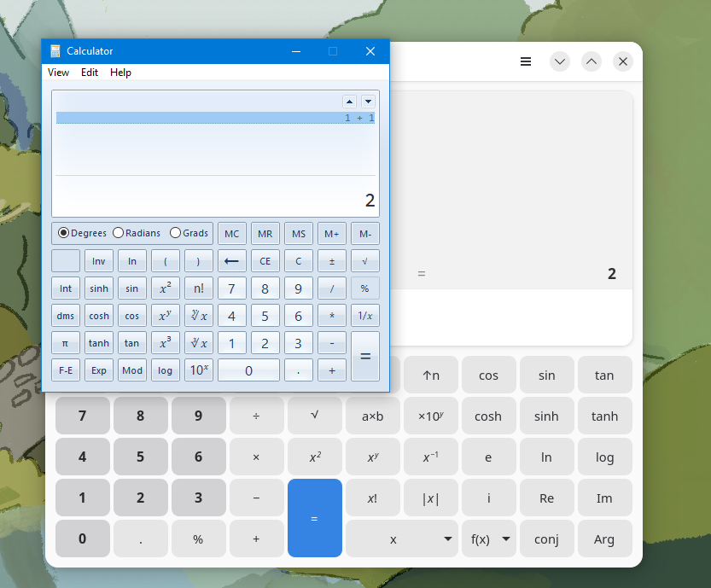Click the division sign in background calculator
Screen dimensions: 711x588
pos(257,416)
